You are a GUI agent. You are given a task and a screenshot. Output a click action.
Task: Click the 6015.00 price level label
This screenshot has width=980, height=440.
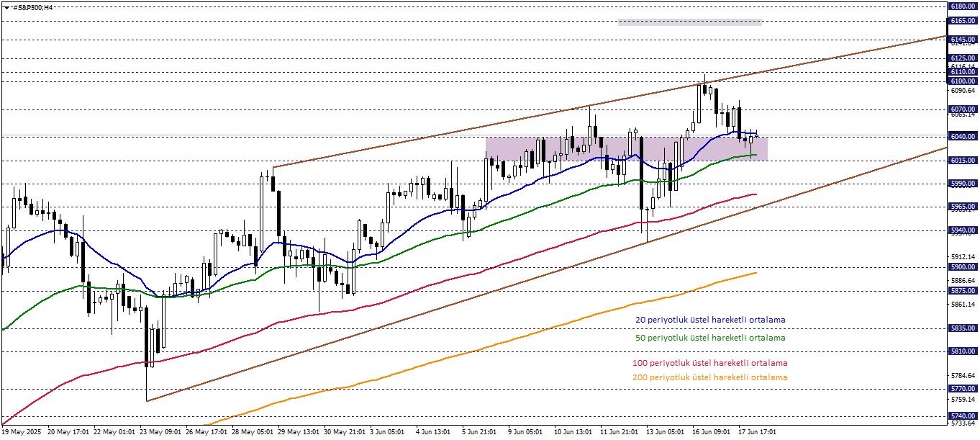963,160
